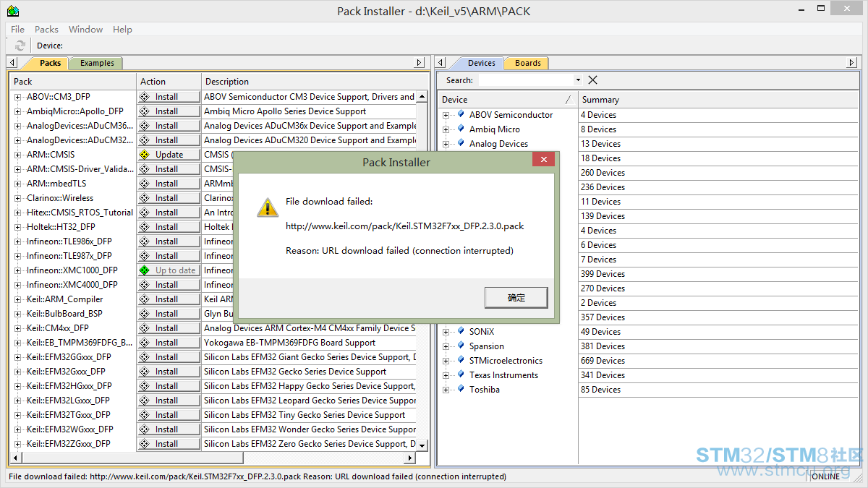Select the Devices tab
The width and height of the screenshot is (868, 488).
pyautogui.click(x=481, y=63)
